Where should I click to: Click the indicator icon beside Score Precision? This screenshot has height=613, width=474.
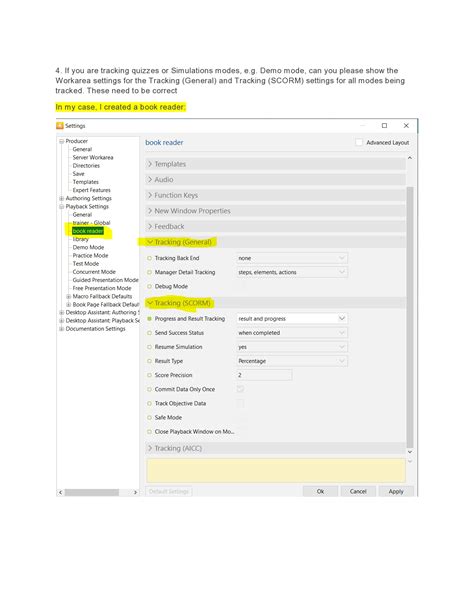(149, 375)
